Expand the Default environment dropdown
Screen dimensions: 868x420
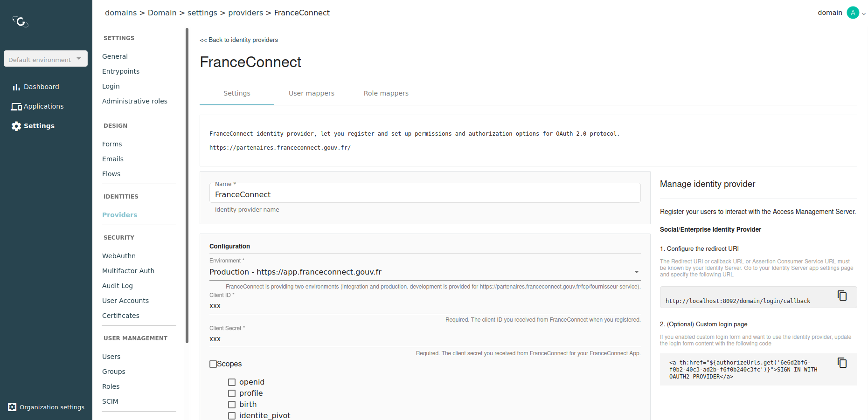46,59
